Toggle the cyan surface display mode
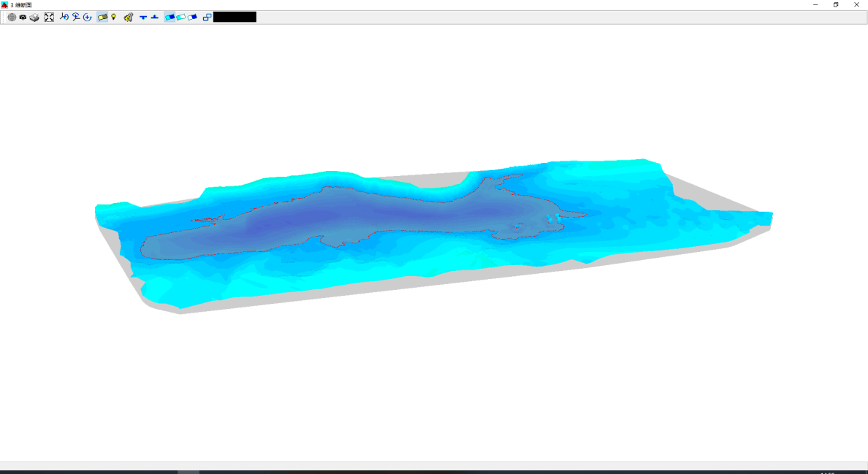The image size is (868, 474). [x=180, y=17]
